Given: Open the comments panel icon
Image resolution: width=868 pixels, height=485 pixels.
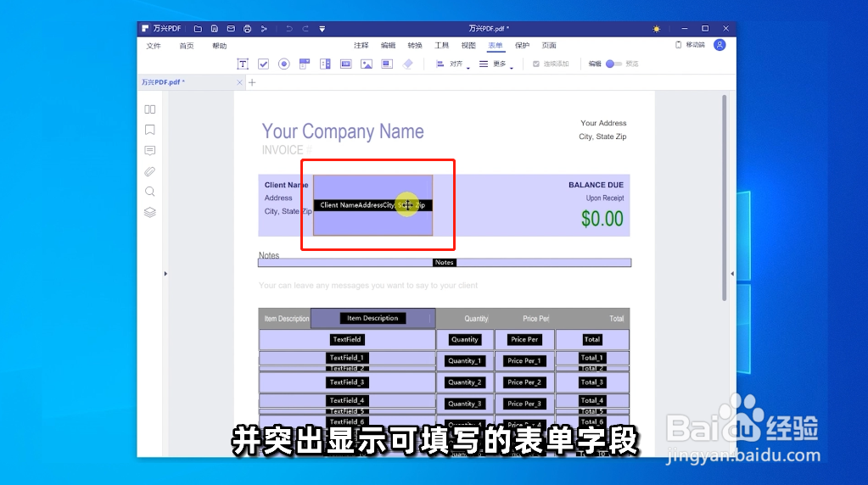Looking at the screenshot, I should pyautogui.click(x=150, y=150).
